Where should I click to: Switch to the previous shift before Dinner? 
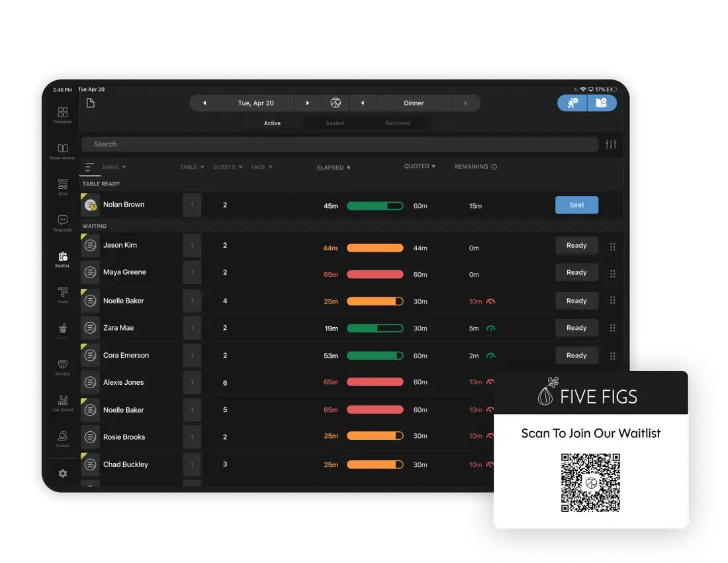point(363,103)
